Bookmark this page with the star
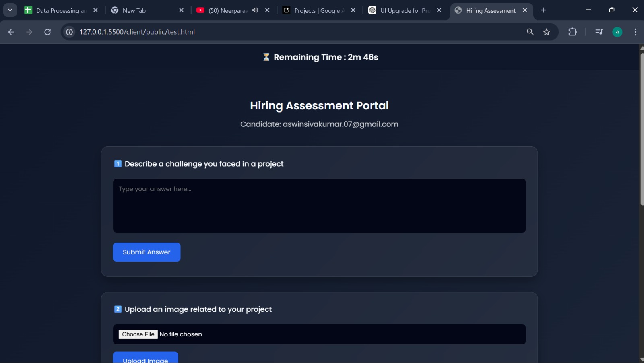The width and height of the screenshot is (644, 363). (547, 32)
